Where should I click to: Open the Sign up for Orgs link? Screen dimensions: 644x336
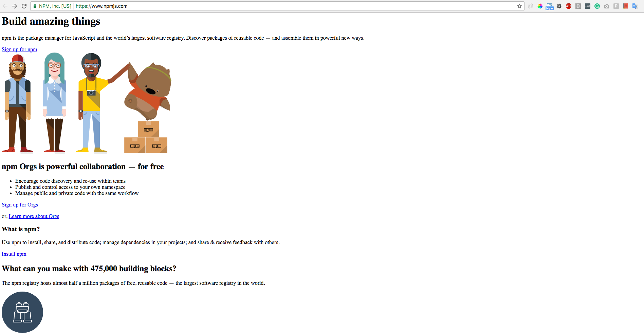[x=20, y=205]
